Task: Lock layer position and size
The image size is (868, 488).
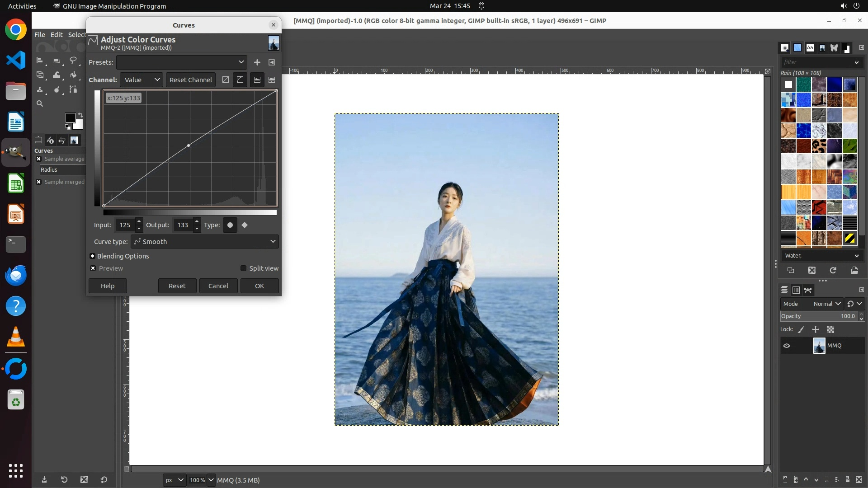Action: [816, 330]
